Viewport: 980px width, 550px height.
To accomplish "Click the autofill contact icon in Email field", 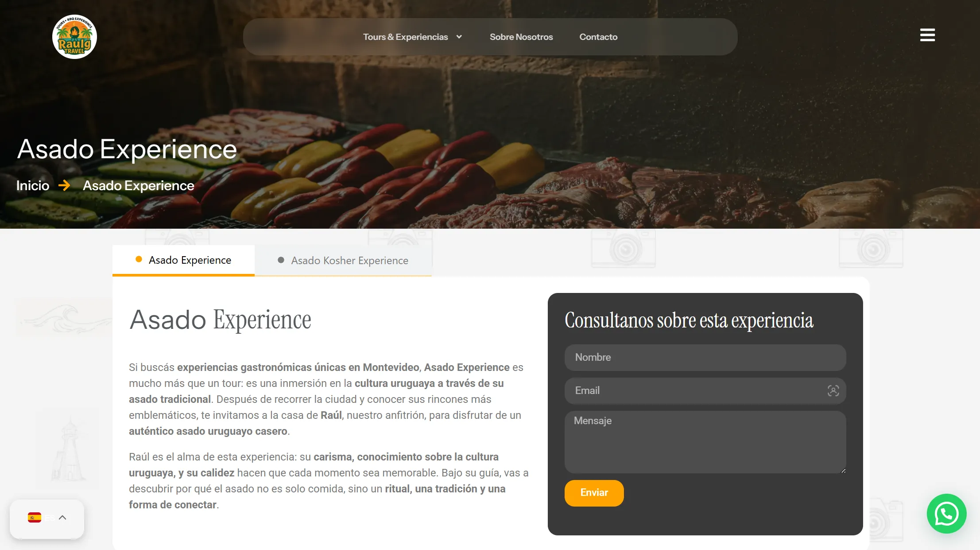I will coord(833,390).
